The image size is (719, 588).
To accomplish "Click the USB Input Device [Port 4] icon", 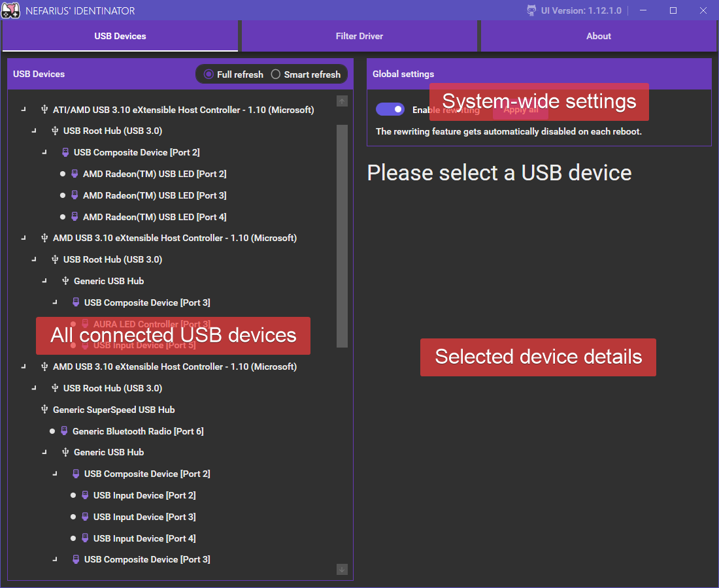I will [x=85, y=538].
